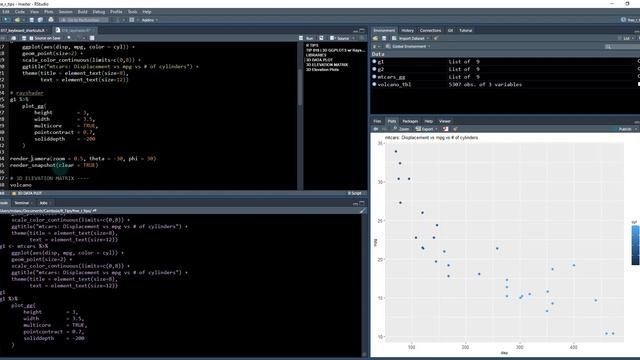Open the Global Environment dropdown
Viewport: 640px width, 360px height.
point(408,47)
